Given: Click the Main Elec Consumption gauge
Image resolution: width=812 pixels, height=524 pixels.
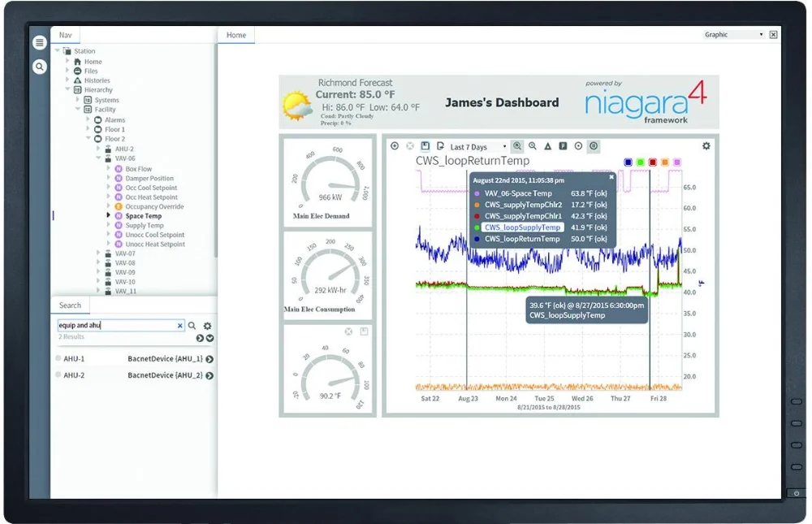Looking at the screenshot, I should (x=328, y=275).
